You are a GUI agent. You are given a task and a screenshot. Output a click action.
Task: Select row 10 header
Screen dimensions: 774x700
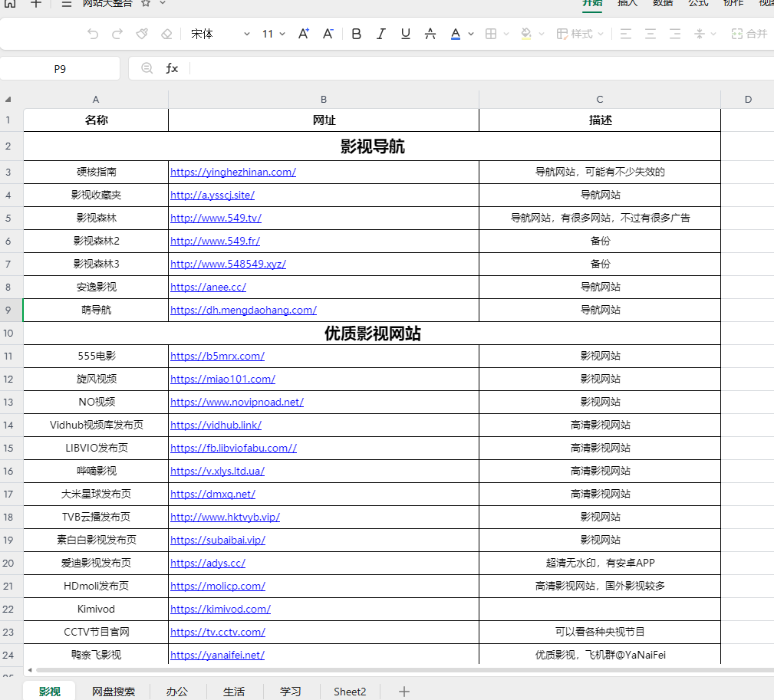click(8, 333)
